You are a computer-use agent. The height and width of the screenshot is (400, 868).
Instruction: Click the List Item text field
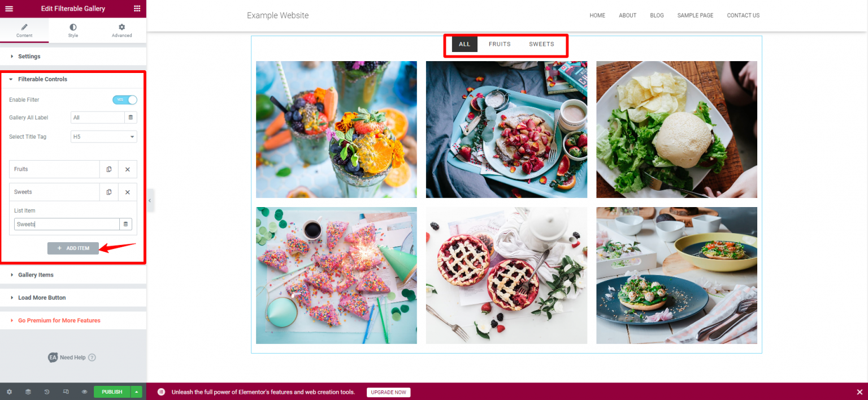[x=67, y=224]
